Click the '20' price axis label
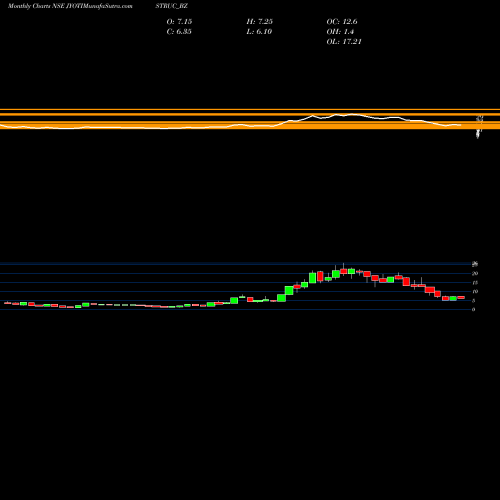The width and height of the screenshot is (500, 500). (x=475, y=274)
